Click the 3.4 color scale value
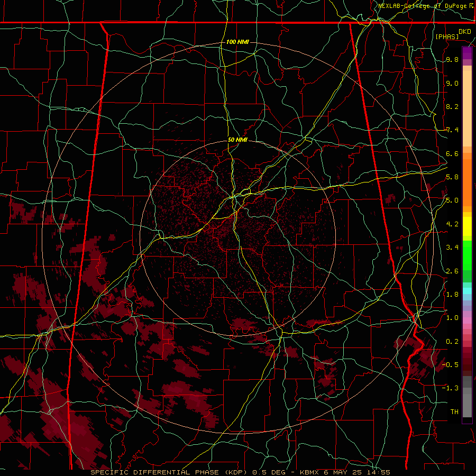 tap(452, 248)
